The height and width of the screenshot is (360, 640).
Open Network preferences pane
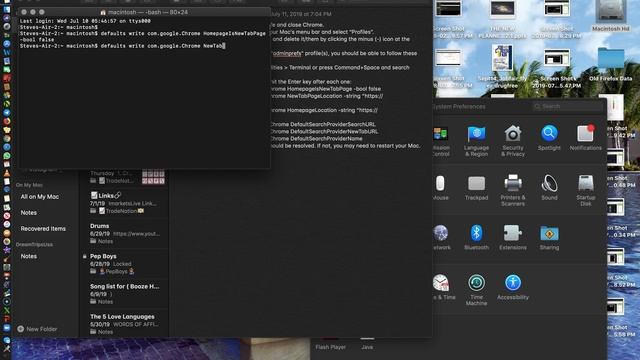click(441, 238)
